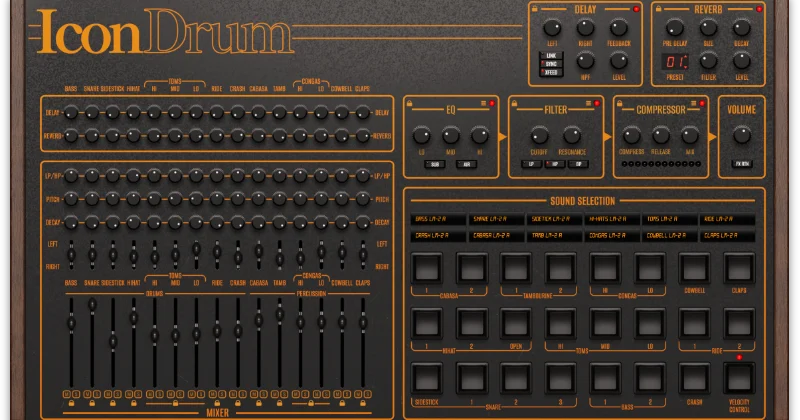The image size is (800, 420).
Task: Click the lock icon in the Filter panel
Action: point(515,104)
